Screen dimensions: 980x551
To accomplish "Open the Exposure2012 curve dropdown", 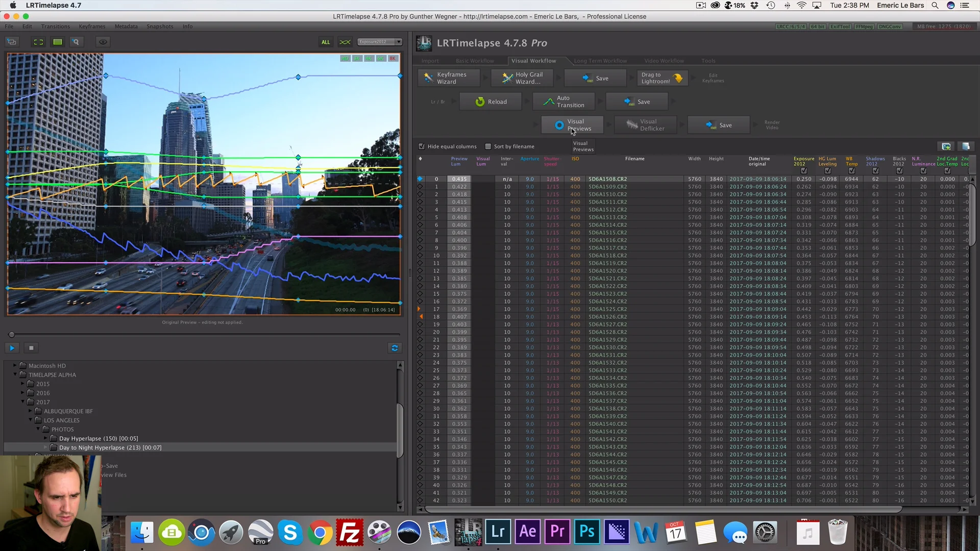I will pyautogui.click(x=379, y=42).
